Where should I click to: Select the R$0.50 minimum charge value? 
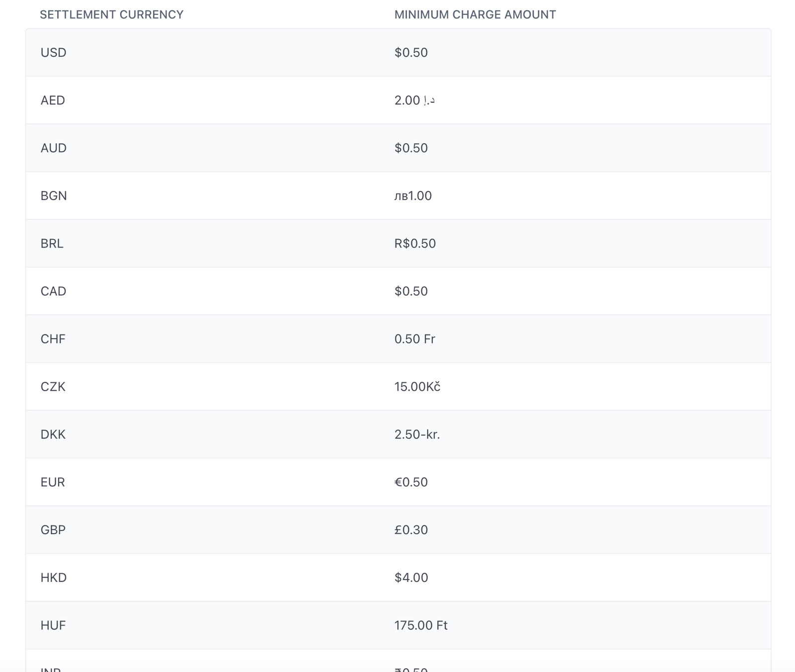(x=415, y=244)
